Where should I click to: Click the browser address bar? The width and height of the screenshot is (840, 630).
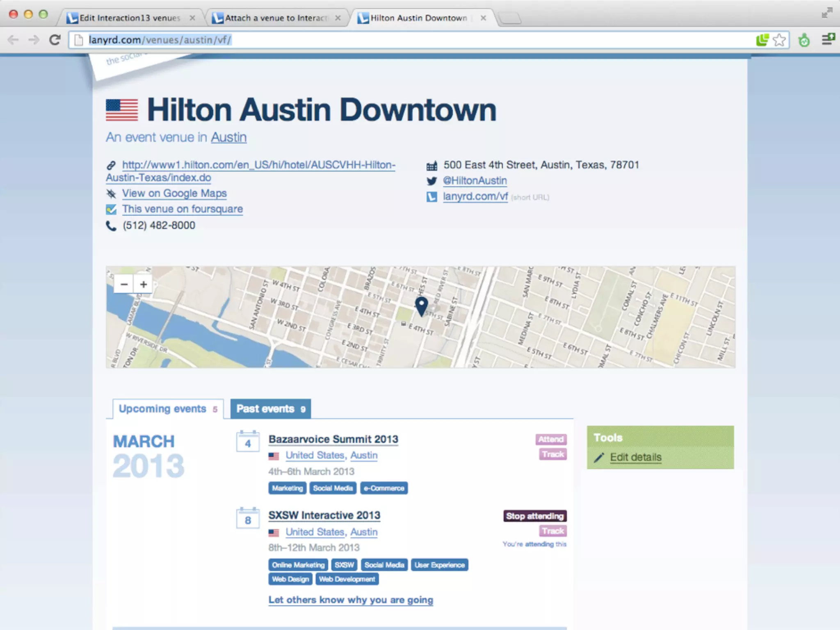pyautogui.click(x=410, y=40)
